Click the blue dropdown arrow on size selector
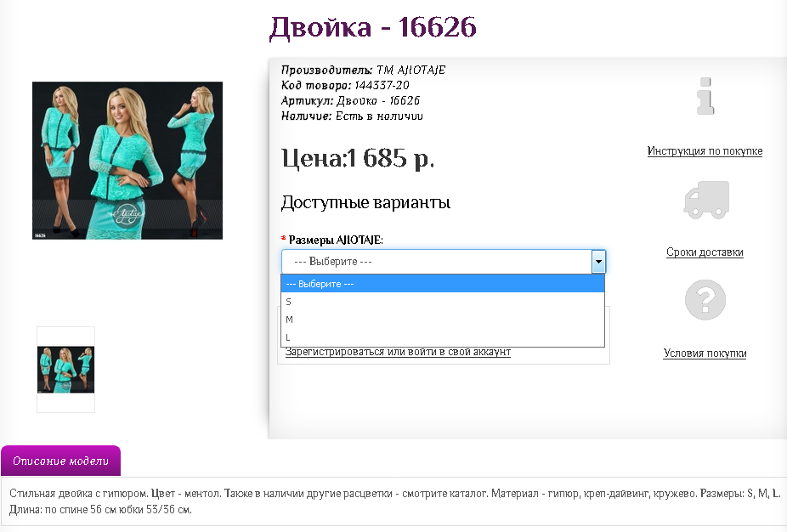This screenshot has width=787, height=532. [x=597, y=261]
